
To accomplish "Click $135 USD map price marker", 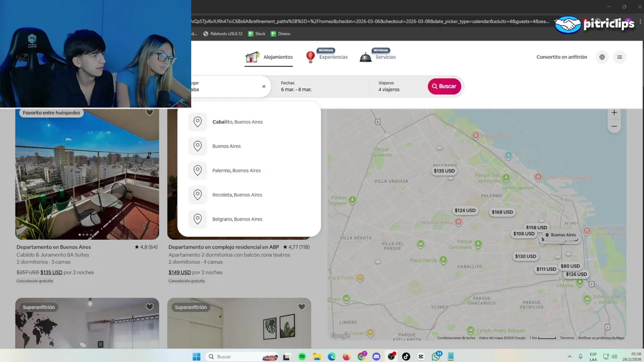I will tap(444, 171).
